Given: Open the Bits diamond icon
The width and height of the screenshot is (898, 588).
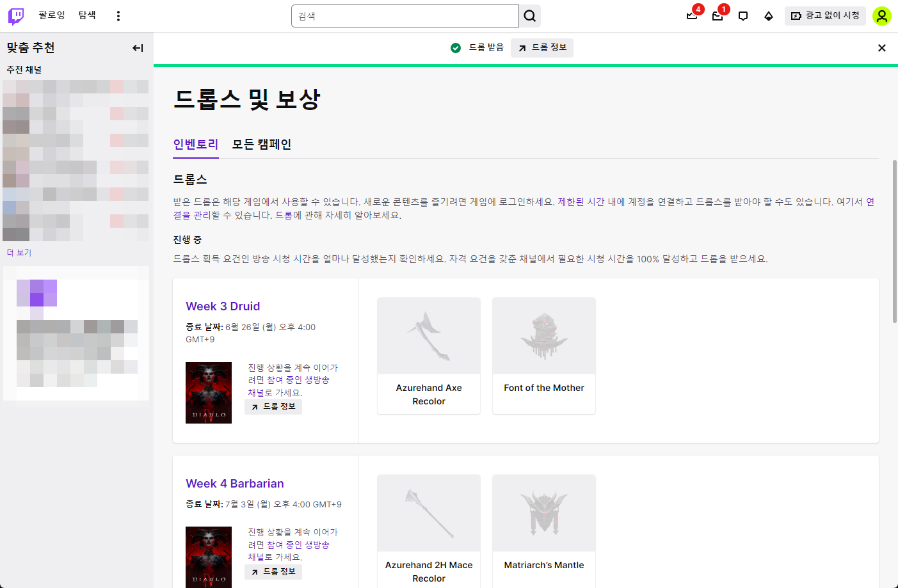Looking at the screenshot, I should coord(769,16).
